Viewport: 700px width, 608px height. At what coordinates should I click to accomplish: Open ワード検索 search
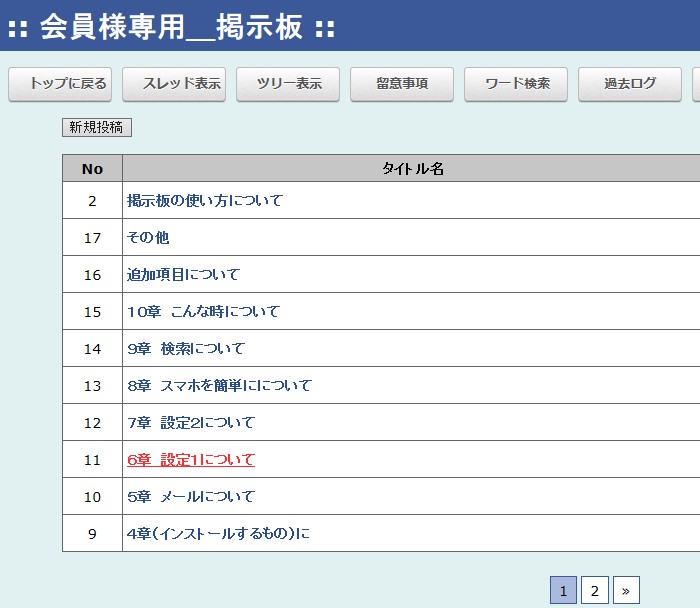(516, 84)
